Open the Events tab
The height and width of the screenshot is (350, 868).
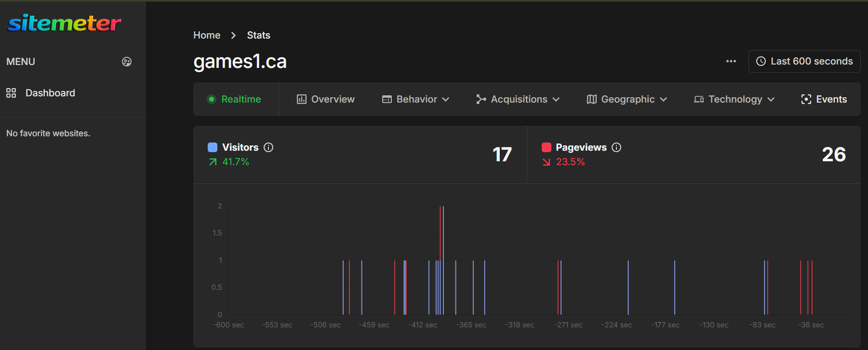tap(824, 99)
